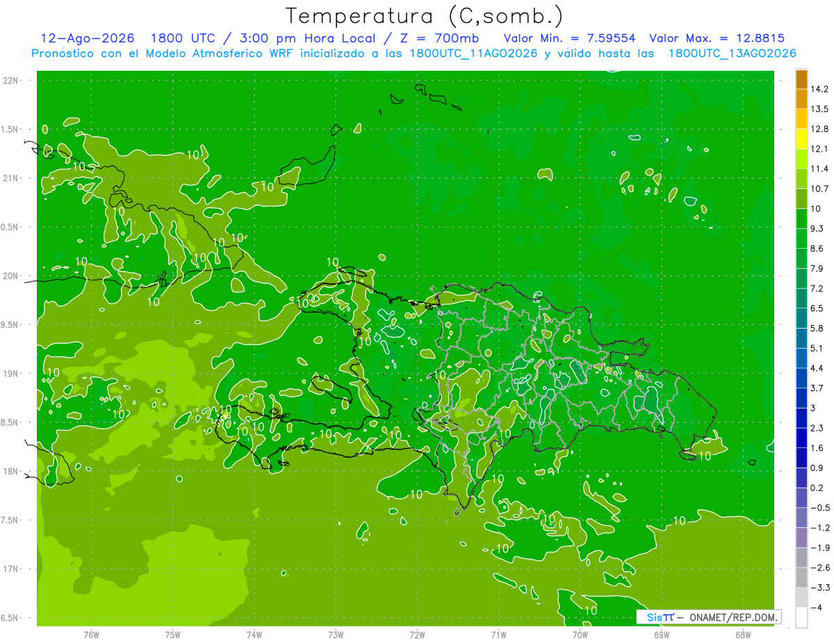Click the title 'Temperatura (C,somb.)'
Image resolution: width=834 pixels, height=644 pixels.
coord(424,16)
